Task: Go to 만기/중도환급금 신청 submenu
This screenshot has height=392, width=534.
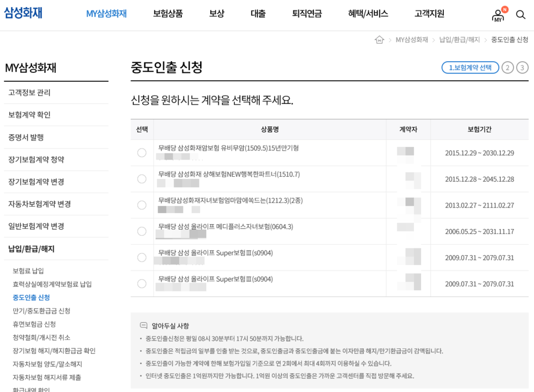Action: tap(41, 311)
